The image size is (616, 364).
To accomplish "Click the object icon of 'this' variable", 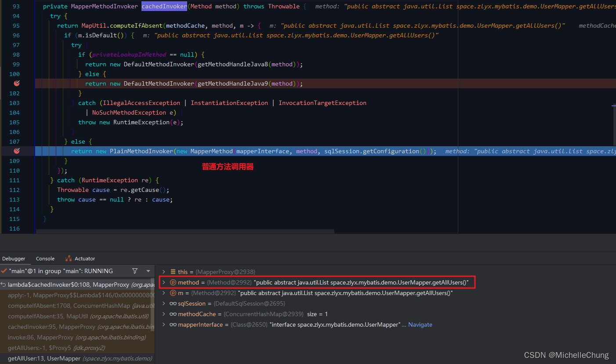I will click(173, 272).
